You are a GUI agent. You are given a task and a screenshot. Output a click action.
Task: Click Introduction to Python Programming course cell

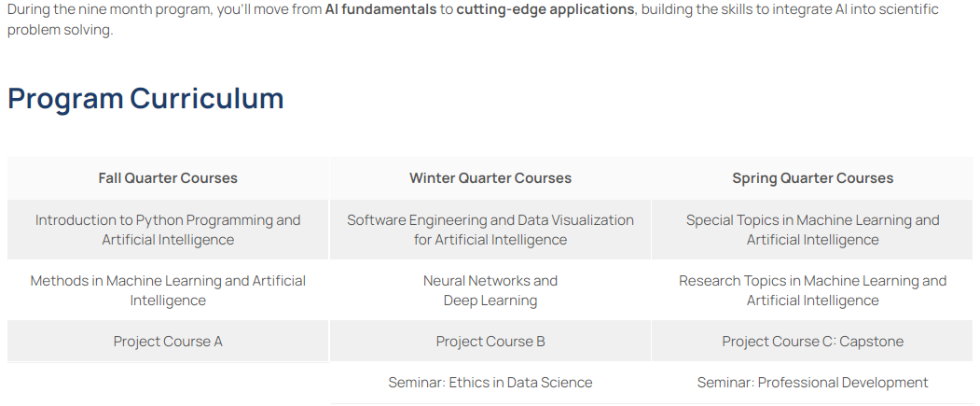[168, 230]
